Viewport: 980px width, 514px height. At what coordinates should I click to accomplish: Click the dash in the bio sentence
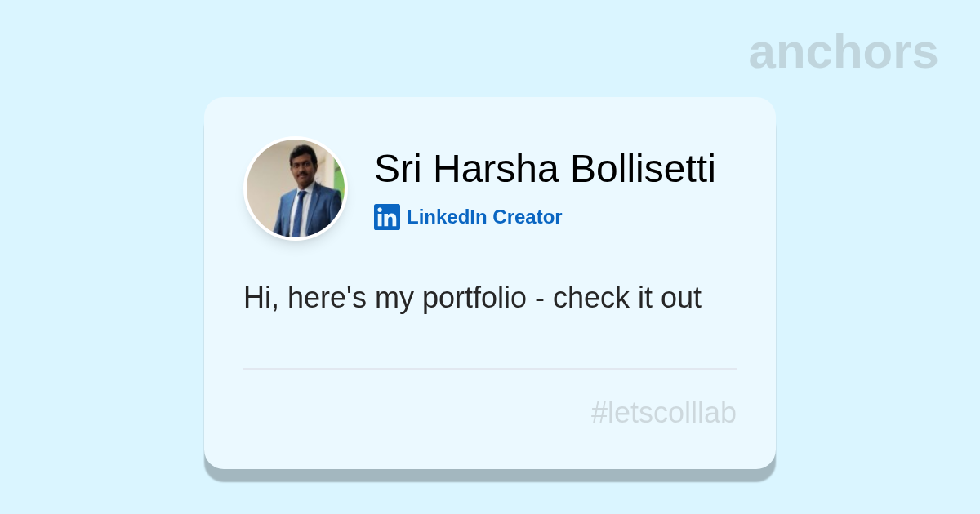(540, 299)
